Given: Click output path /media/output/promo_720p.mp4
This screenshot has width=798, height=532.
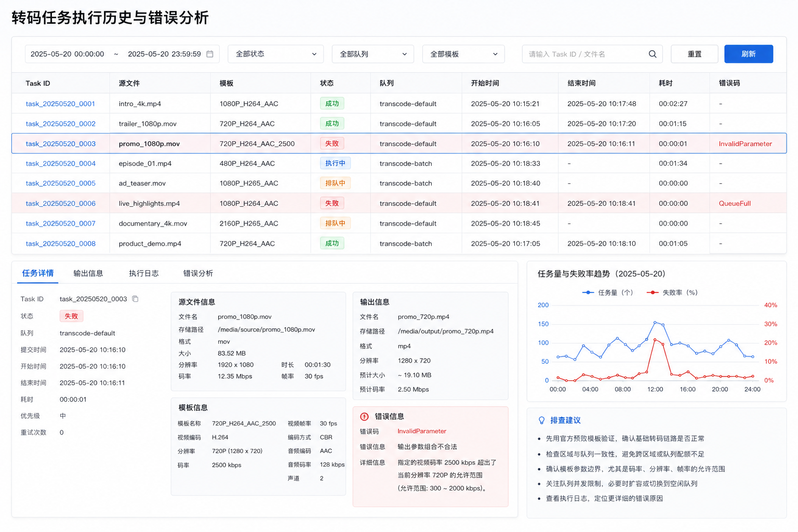Looking at the screenshot, I should click(x=446, y=331).
